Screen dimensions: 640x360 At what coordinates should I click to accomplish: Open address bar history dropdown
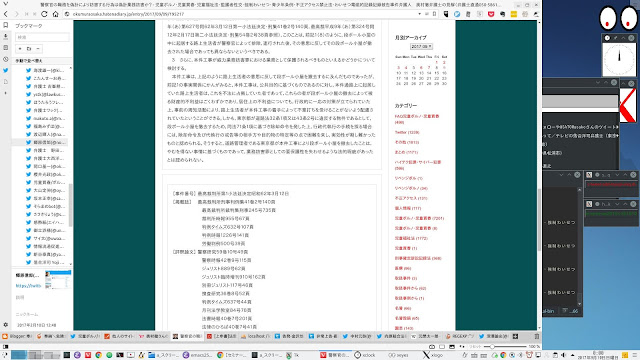coord(419,14)
